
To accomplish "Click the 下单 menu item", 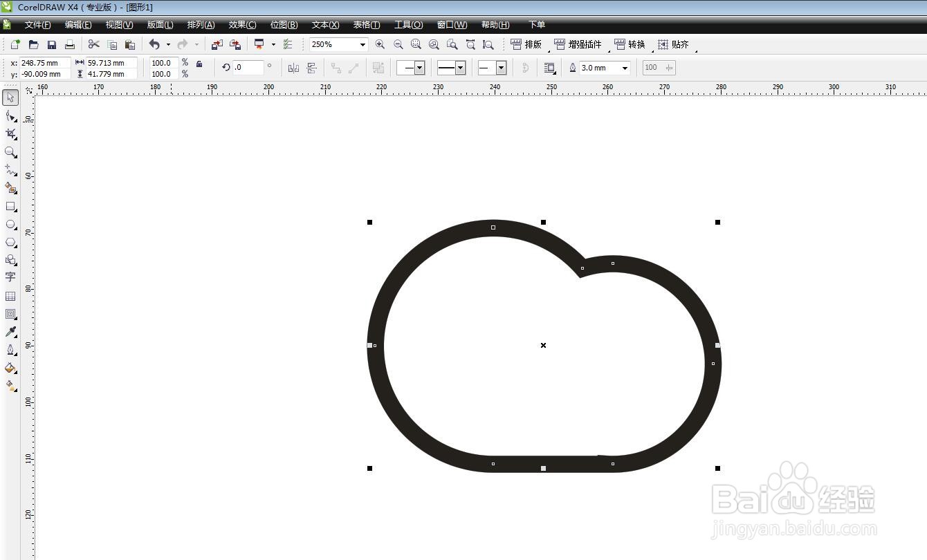I will pyautogui.click(x=537, y=25).
